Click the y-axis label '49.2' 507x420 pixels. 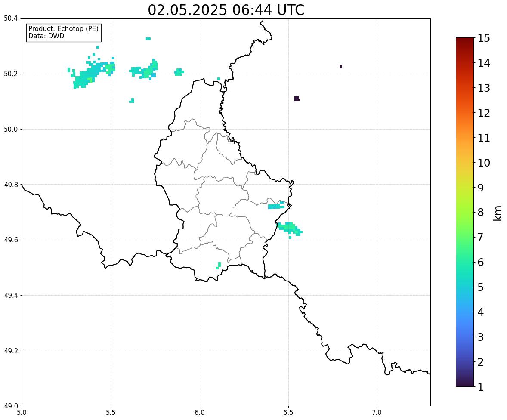[x=11, y=351]
